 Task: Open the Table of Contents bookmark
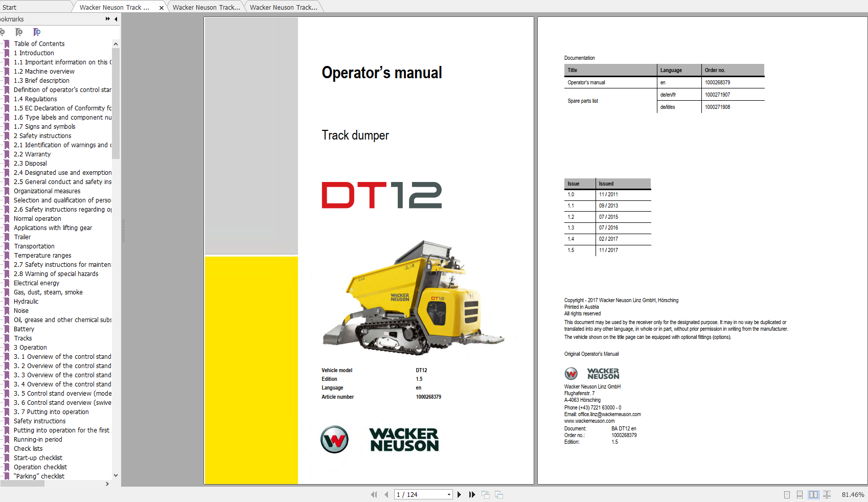point(39,44)
